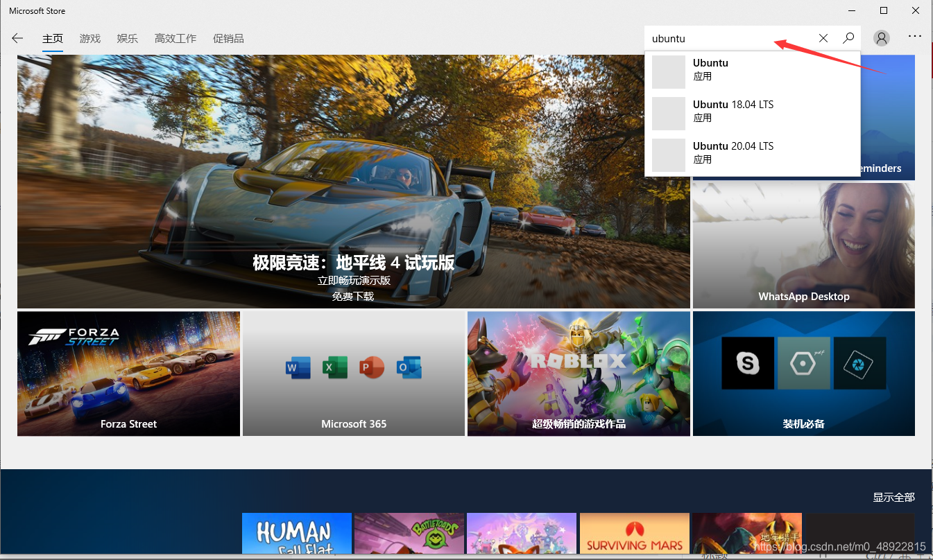The image size is (933, 560).
Task: Open the Human Fall Flat game thumbnail
Action: (297, 533)
